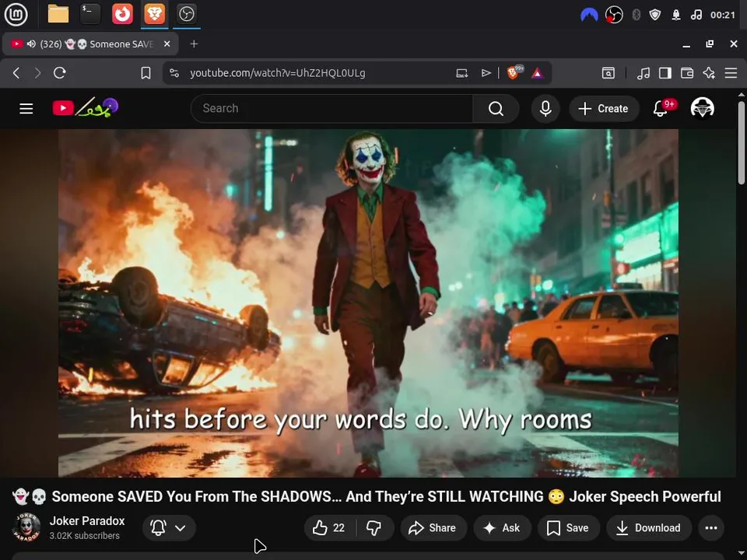747x560 pixels.
Task: Start voice search with microphone
Action: (x=545, y=109)
